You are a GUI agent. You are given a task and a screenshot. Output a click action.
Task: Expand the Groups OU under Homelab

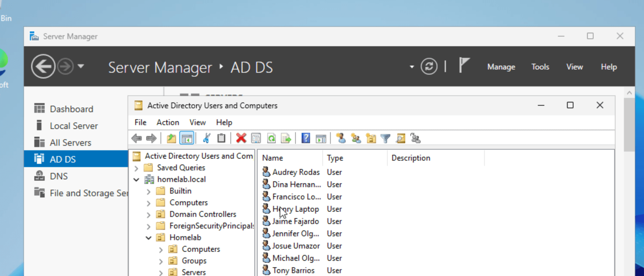click(161, 261)
